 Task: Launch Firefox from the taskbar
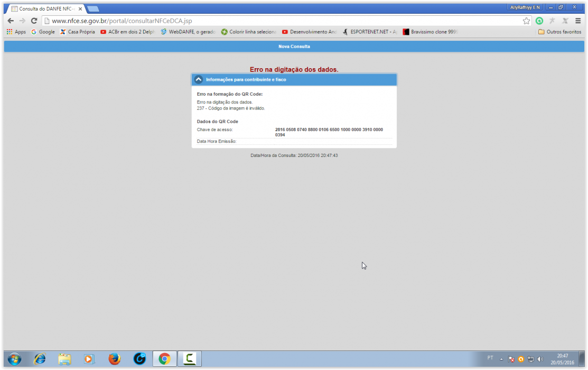tap(114, 359)
